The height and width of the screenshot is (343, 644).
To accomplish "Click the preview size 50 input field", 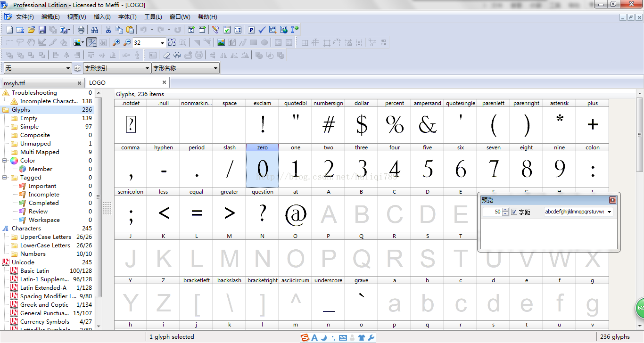I will click(x=492, y=212).
